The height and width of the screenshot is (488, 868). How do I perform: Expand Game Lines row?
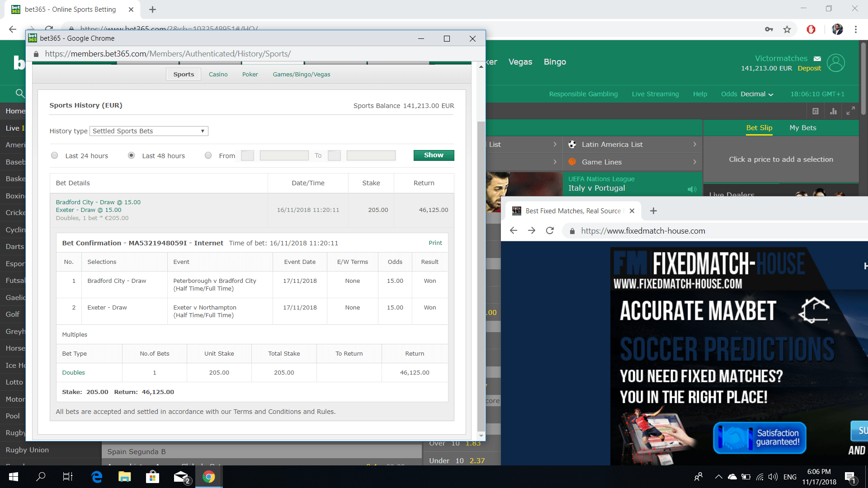coord(632,162)
